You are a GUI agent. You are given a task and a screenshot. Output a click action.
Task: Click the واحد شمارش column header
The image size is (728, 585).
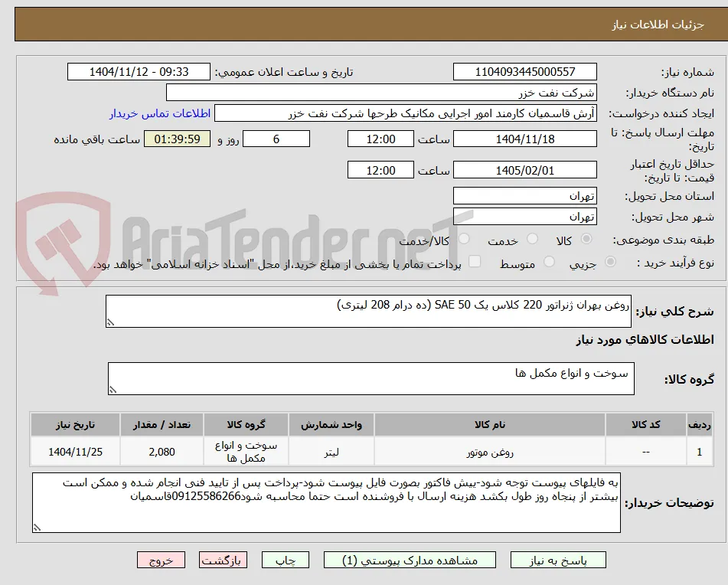pyautogui.click(x=331, y=425)
